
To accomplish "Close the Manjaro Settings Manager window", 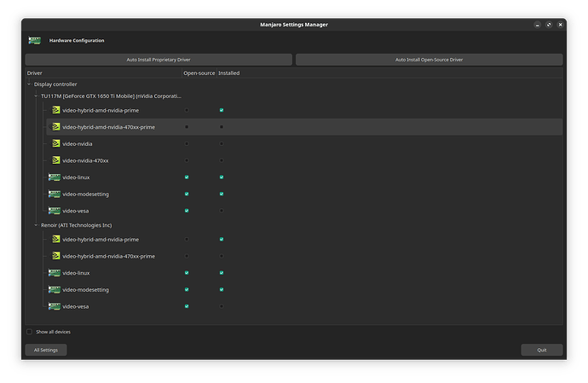I will click(560, 25).
